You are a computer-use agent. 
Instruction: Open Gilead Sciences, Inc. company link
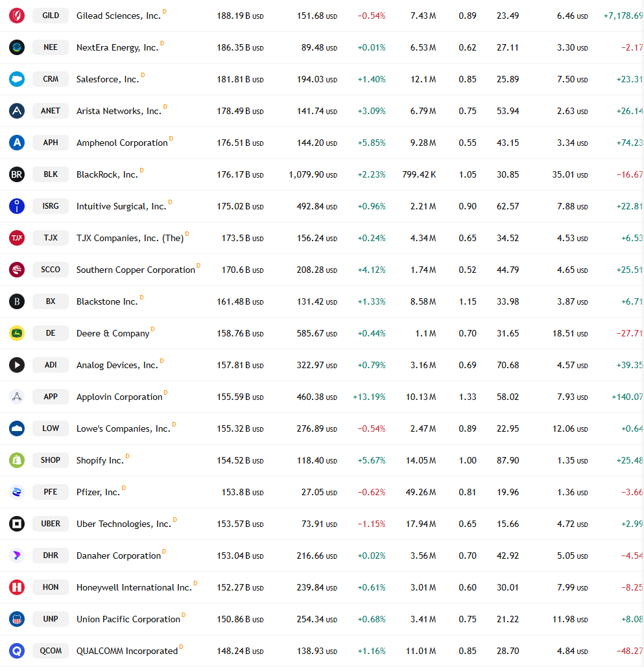tap(118, 16)
